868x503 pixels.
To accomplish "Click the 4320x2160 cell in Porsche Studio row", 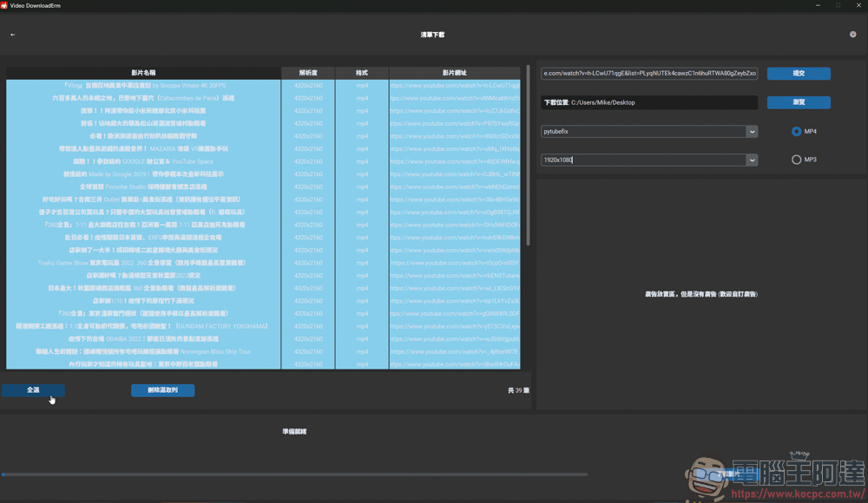I will coord(308,187).
